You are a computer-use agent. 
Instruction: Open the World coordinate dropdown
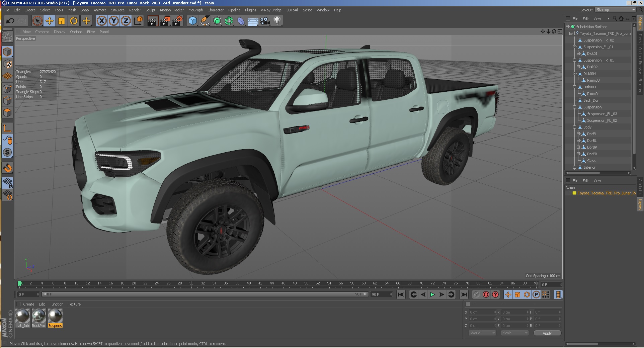482,333
